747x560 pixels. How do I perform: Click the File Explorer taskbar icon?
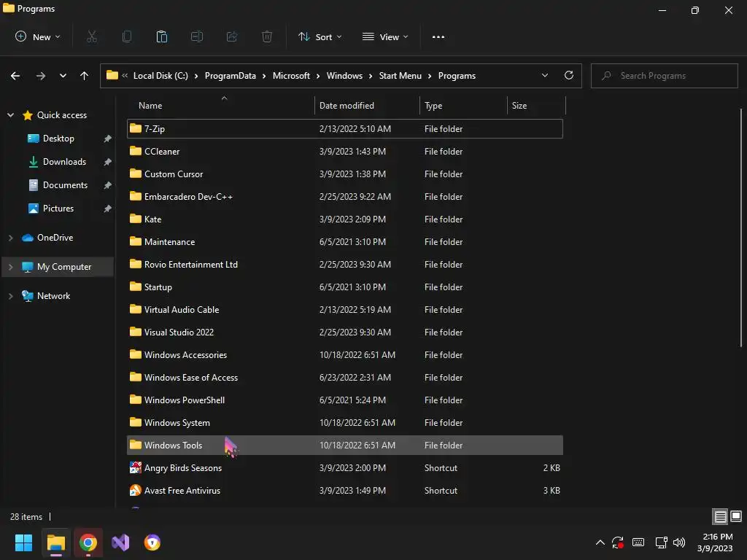(x=55, y=542)
